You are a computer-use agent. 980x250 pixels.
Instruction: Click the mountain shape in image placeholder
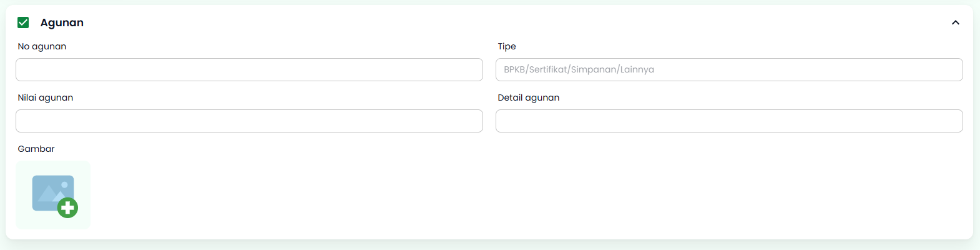(x=47, y=195)
